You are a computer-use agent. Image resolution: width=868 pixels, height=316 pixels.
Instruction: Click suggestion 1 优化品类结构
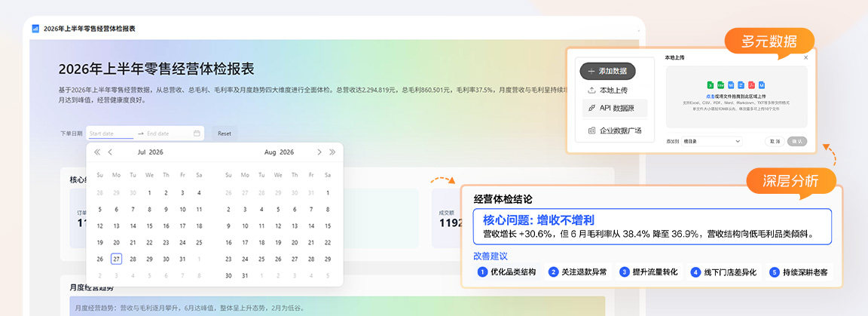507,272
